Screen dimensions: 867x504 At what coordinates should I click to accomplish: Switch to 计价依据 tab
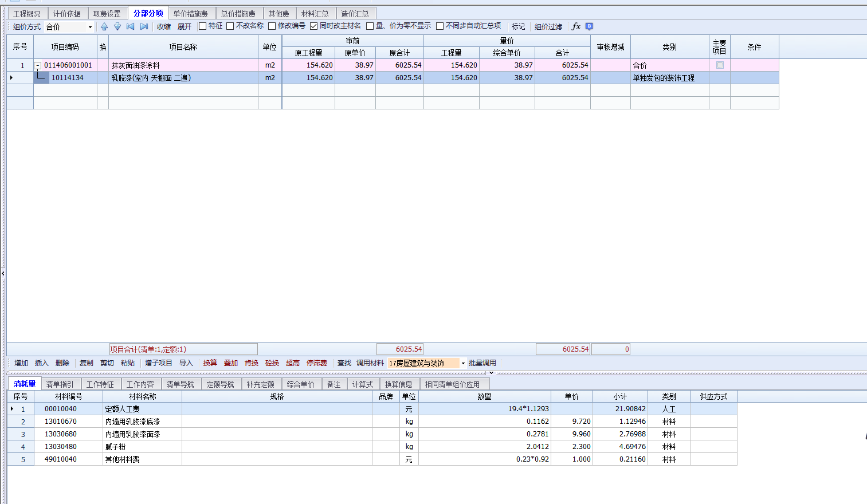[67, 14]
